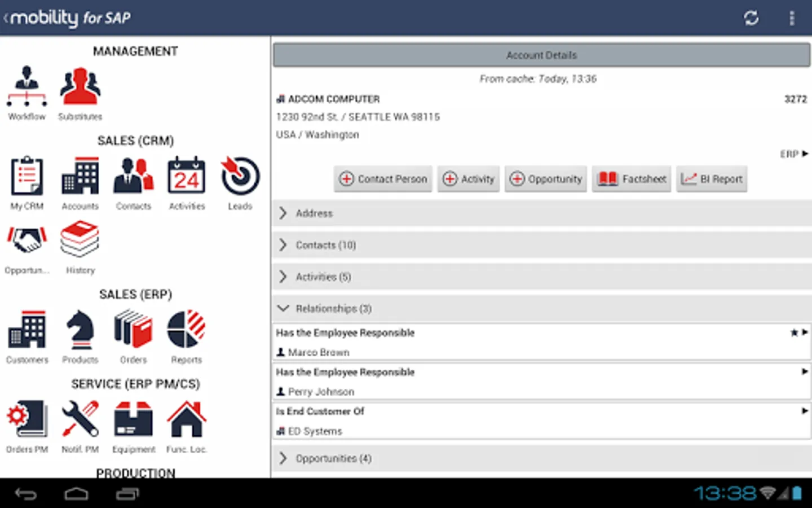This screenshot has width=812, height=508.
Task: Tap the Account Details header bar
Action: point(542,55)
